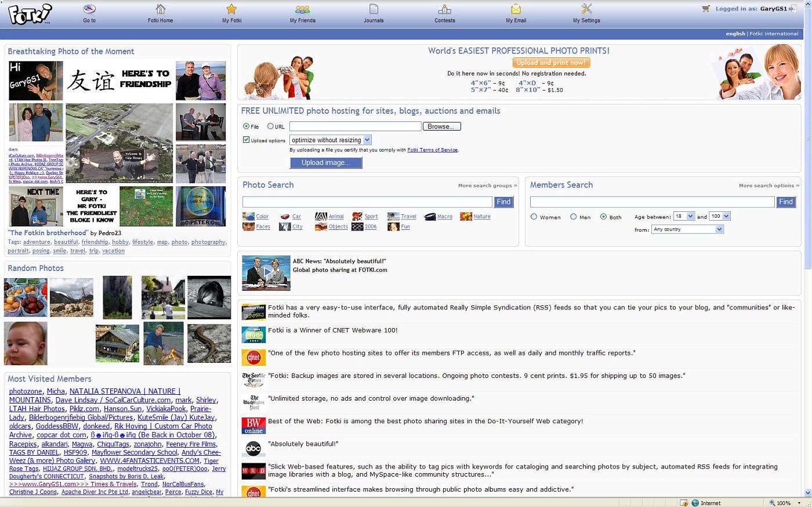Click the friendship tag link

point(95,242)
